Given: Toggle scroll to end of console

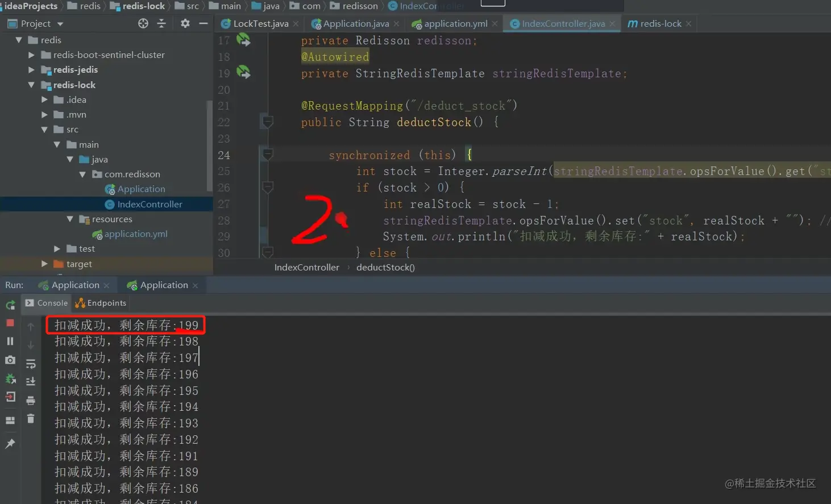Looking at the screenshot, I should 31,381.
